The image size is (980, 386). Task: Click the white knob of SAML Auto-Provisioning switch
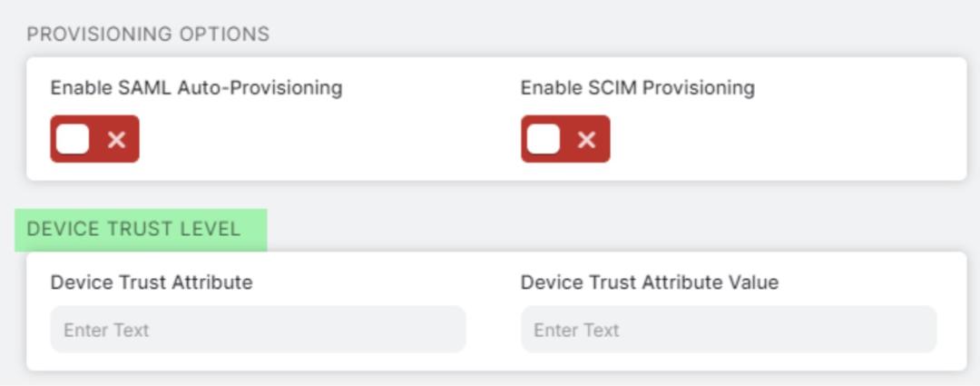[x=73, y=139]
